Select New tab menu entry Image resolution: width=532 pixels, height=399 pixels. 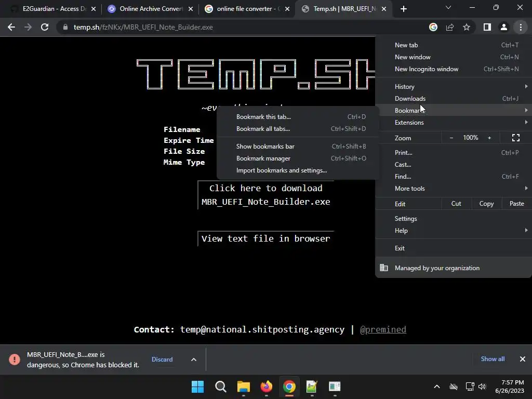453,45
